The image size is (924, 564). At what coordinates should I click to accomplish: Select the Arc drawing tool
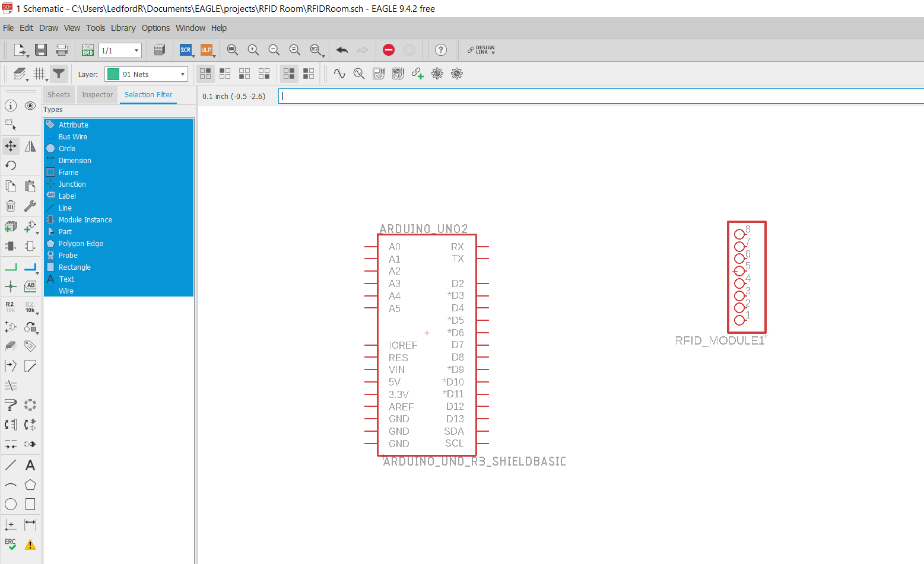[x=11, y=485]
